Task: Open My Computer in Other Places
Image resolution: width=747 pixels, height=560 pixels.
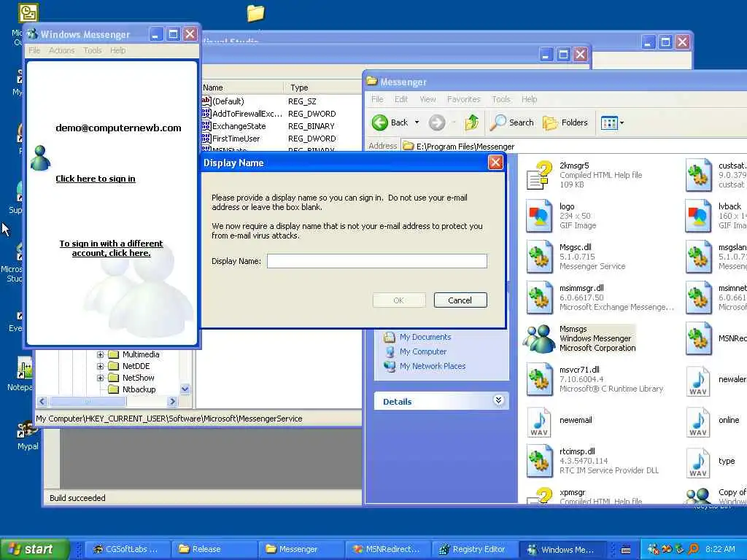Action: click(x=423, y=351)
